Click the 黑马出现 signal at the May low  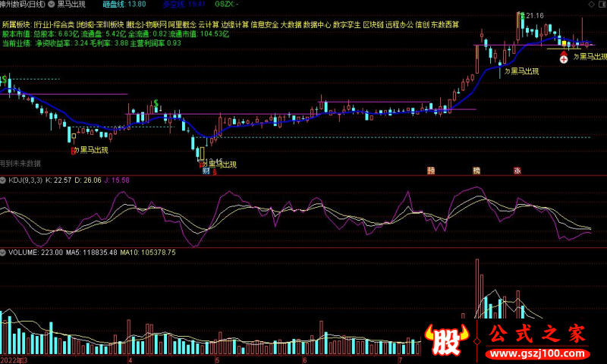[x=219, y=164]
